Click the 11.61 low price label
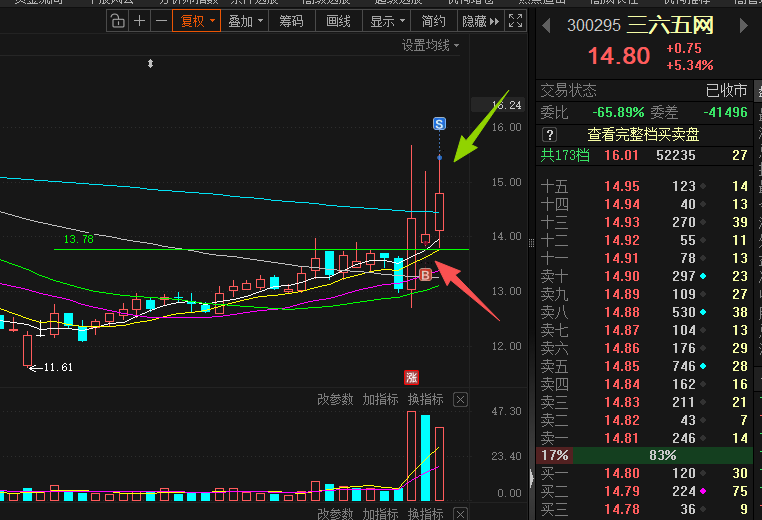This screenshot has height=520, width=762. (58, 367)
